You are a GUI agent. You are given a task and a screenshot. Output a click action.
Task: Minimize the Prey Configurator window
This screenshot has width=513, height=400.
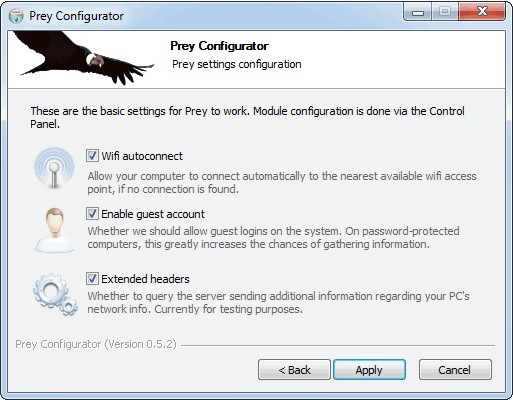pos(418,12)
